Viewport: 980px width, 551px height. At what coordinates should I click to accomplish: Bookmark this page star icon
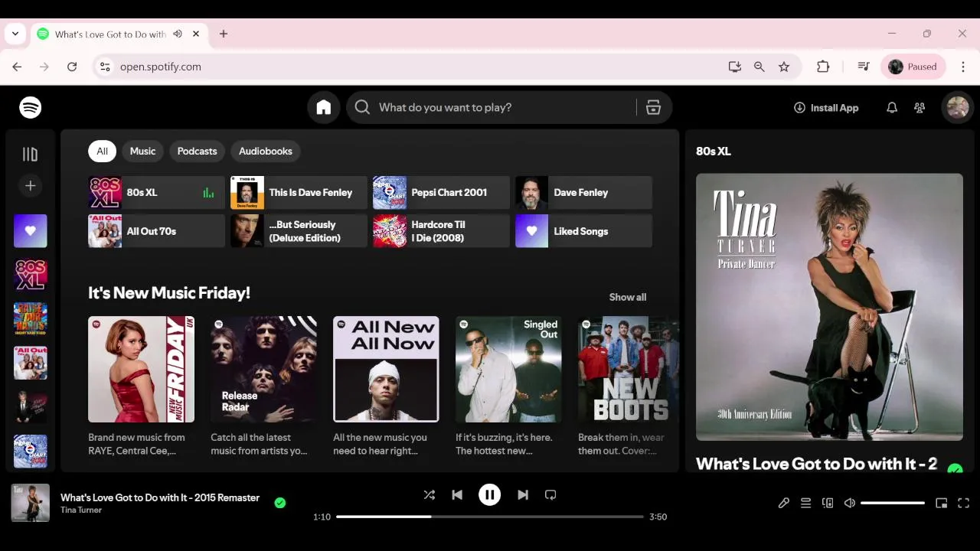pos(784,67)
